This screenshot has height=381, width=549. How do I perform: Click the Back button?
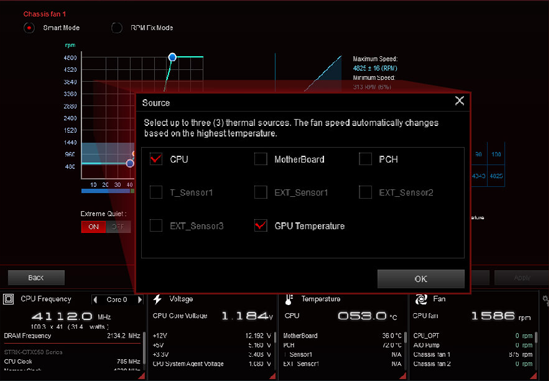point(36,278)
